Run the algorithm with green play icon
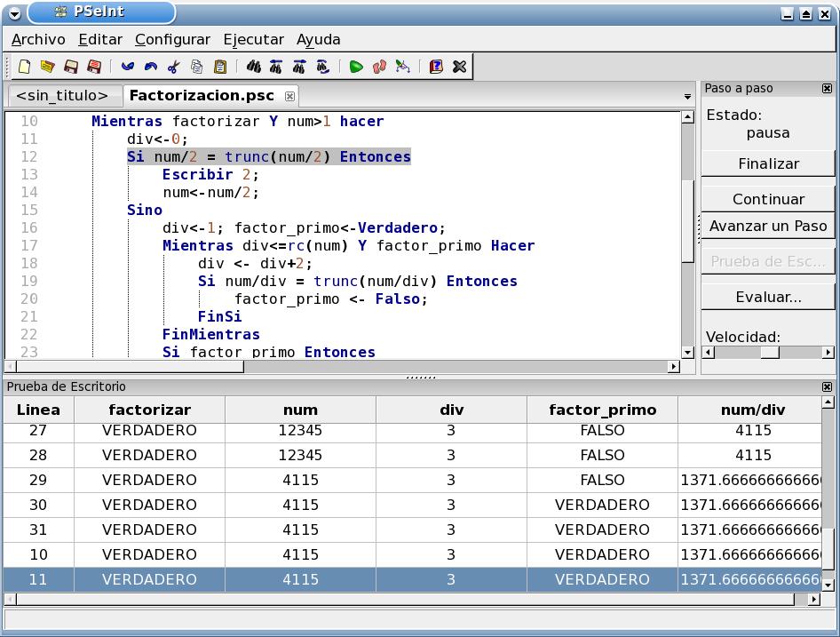 356,67
